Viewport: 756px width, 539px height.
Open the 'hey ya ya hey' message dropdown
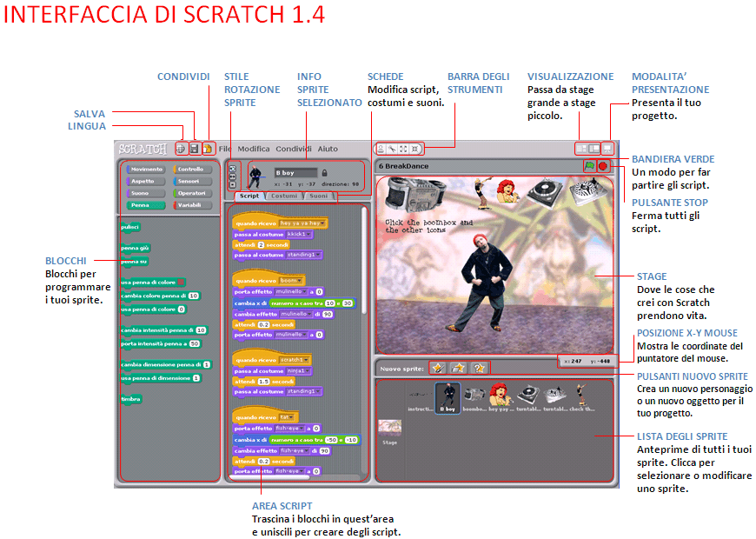[x=302, y=223]
